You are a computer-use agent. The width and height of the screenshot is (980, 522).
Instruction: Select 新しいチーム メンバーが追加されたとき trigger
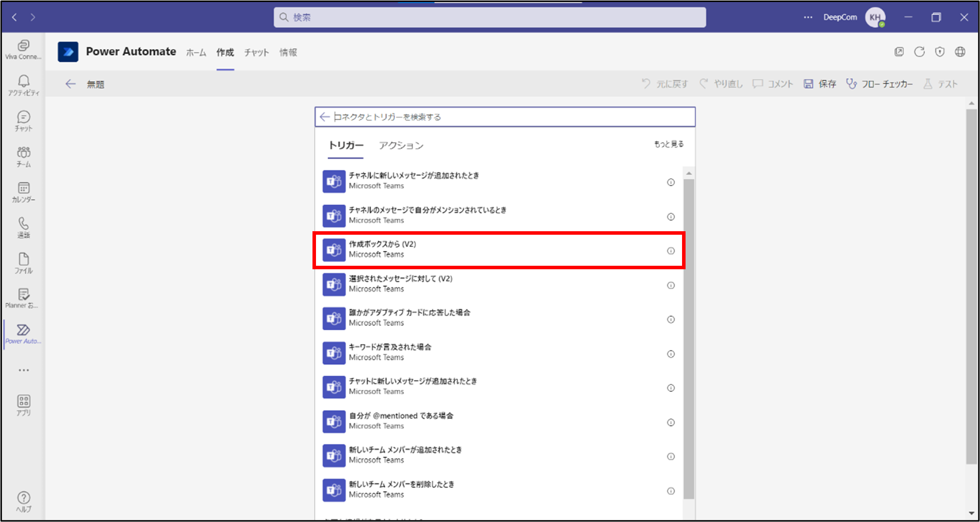tap(499, 455)
